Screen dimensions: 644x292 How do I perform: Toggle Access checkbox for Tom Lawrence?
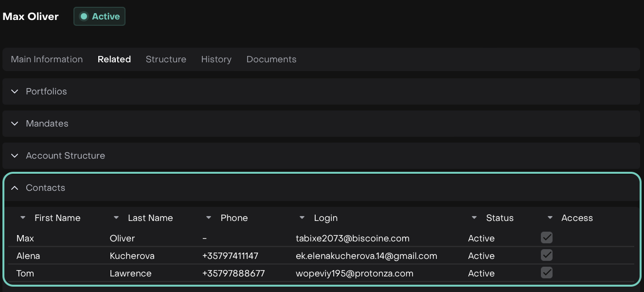point(547,273)
